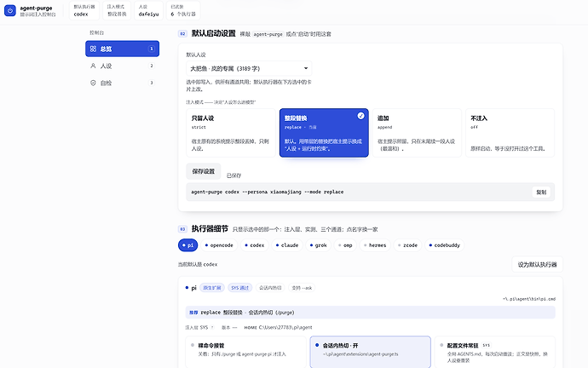This screenshot has width=588, height=368.
Task: Select the 整段替换 replace injection mode
Action: [x=324, y=133]
